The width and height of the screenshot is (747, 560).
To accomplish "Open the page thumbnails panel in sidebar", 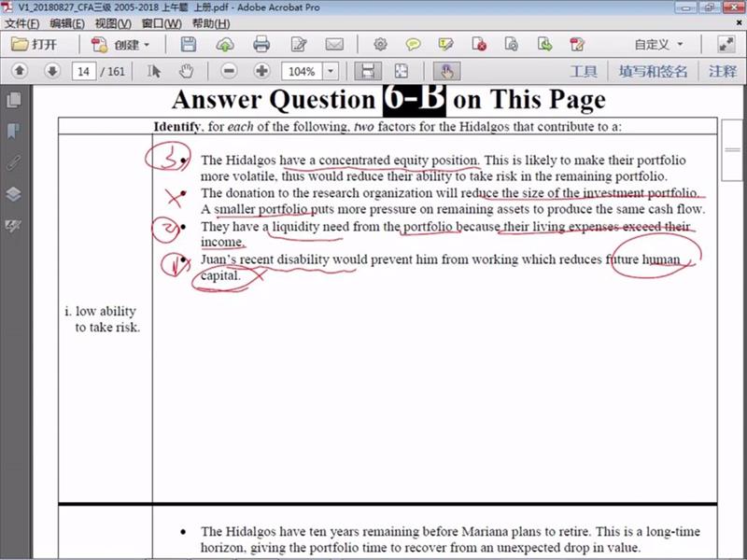I will tap(14, 100).
